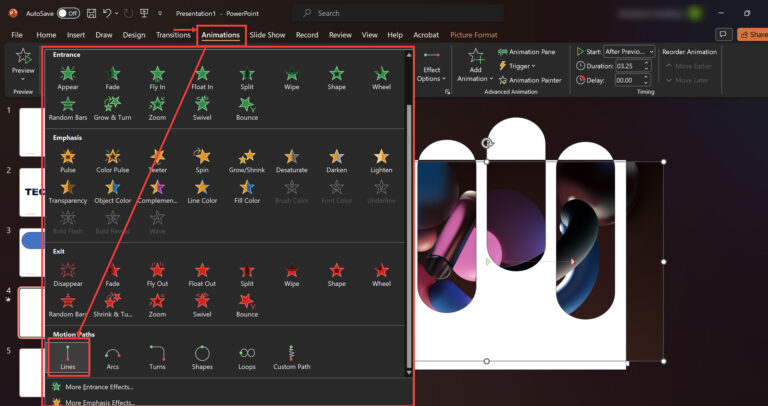Viewport: 768px width, 406px height.
Task: Open the Acrobat tab
Action: pyautogui.click(x=426, y=35)
